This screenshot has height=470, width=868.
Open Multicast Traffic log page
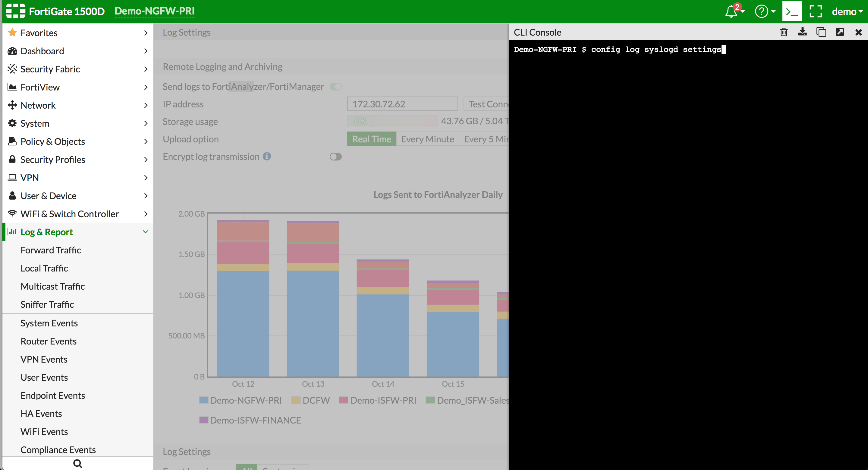point(52,286)
